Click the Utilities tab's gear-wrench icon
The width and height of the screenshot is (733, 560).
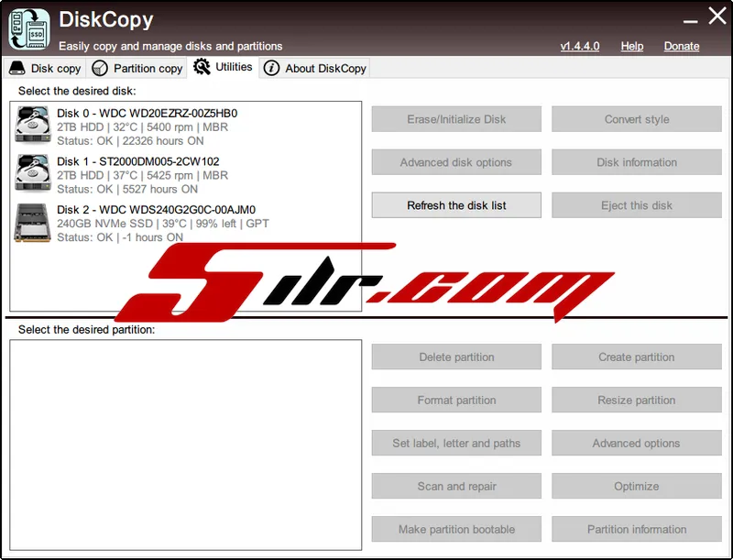tap(202, 67)
